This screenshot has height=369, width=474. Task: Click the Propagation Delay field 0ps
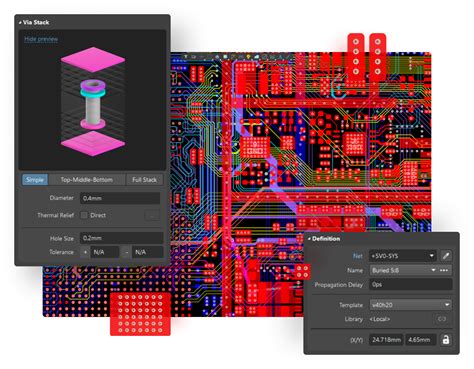point(411,284)
